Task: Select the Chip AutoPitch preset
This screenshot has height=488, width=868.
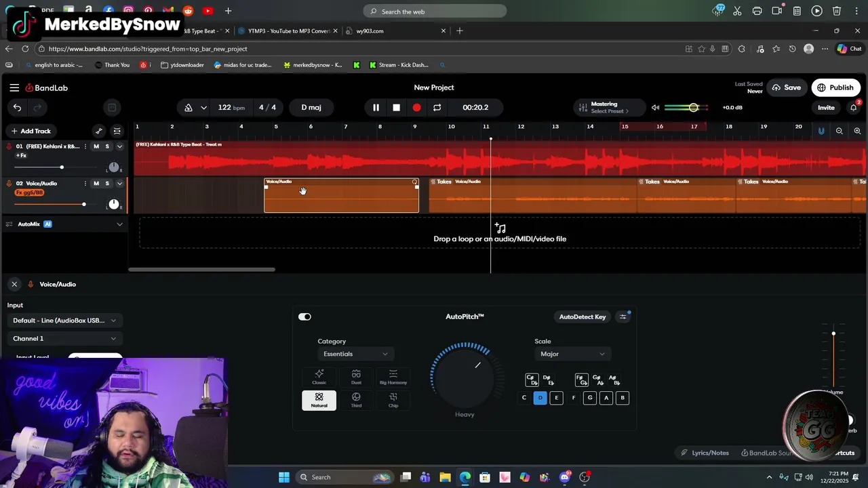Action: [x=393, y=400]
